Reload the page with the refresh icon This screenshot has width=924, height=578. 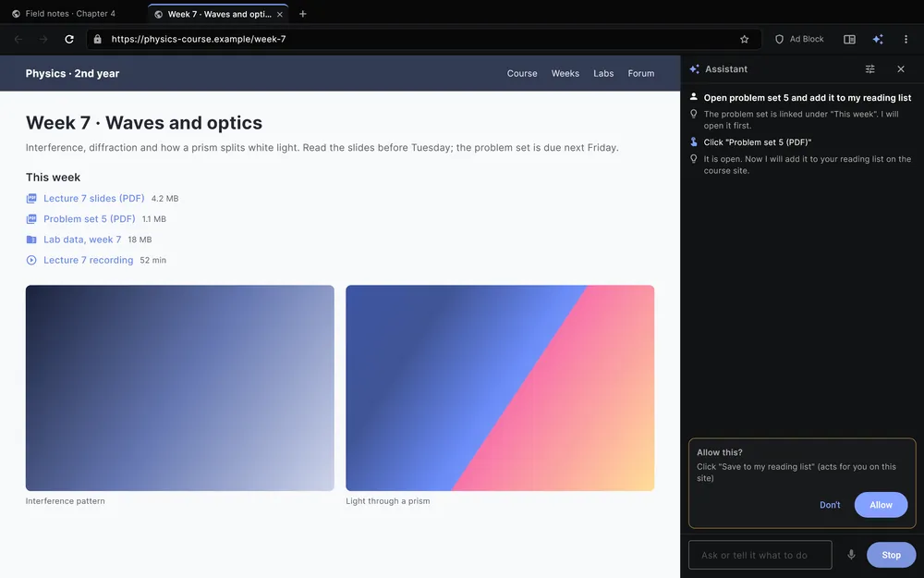coord(69,39)
